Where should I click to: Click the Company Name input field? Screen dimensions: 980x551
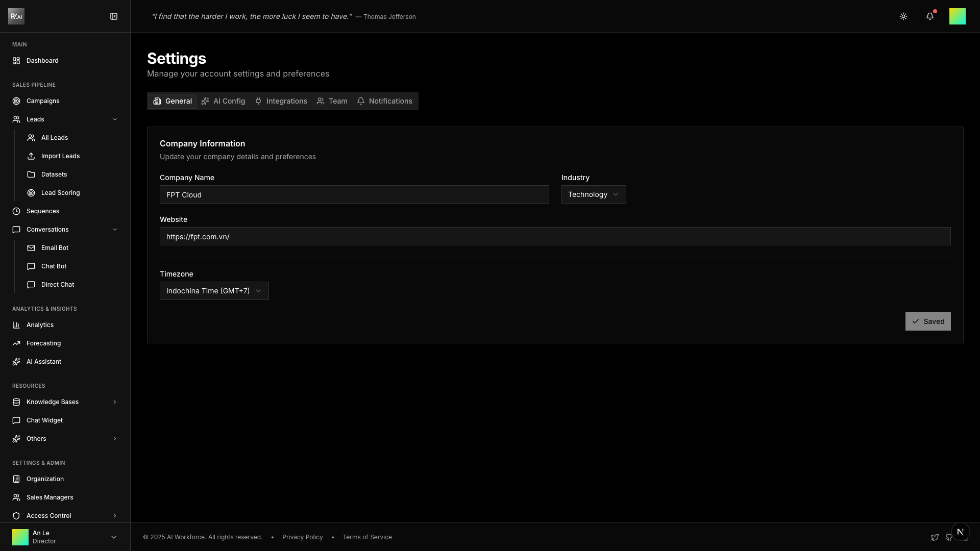[354, 194]
